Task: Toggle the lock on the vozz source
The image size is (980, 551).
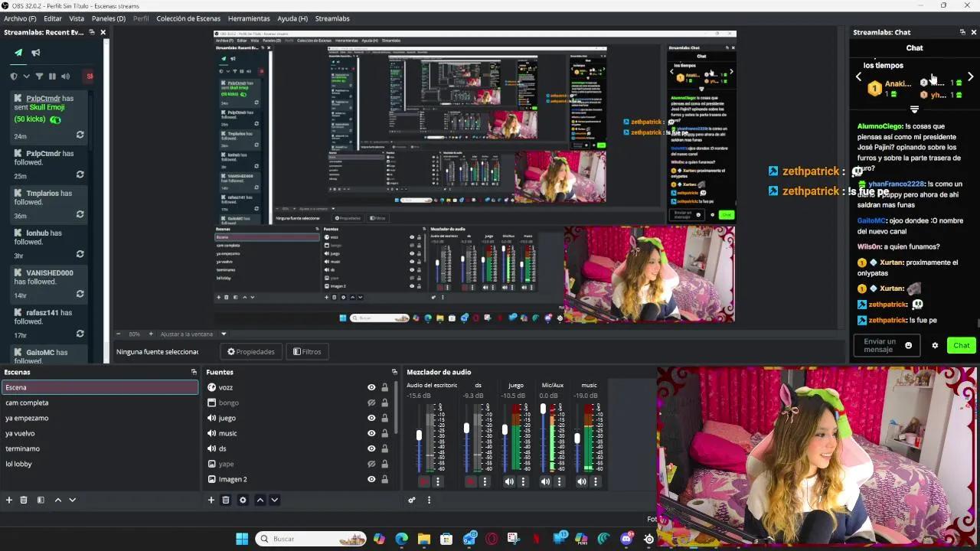Action: pos(384,387)
